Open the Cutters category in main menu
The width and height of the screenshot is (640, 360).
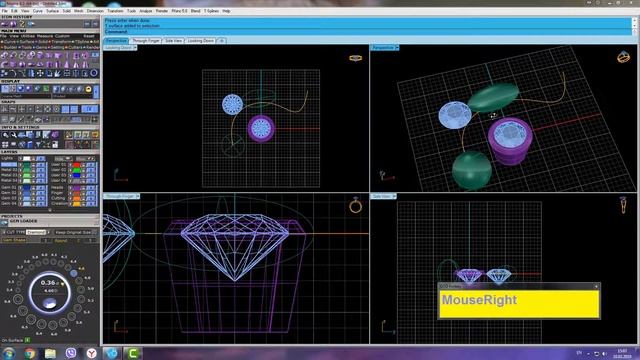pos(75,47)
